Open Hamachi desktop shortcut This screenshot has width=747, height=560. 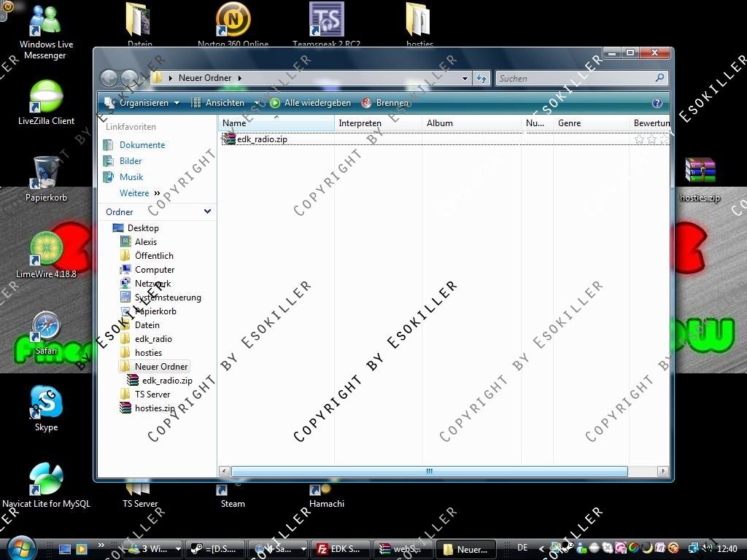coord(326,495)
